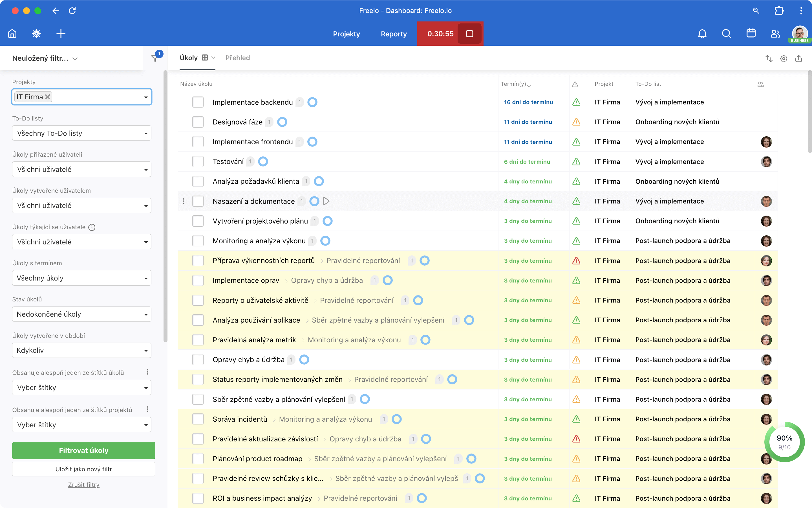This screenshot has width=812, height=508.
Task: Open search in the Freelo toolbar
Action: [x=727, y=34]
